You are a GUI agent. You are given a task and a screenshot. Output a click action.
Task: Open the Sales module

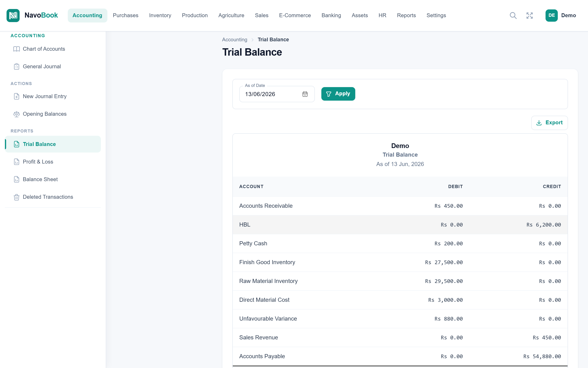(262, 15)
